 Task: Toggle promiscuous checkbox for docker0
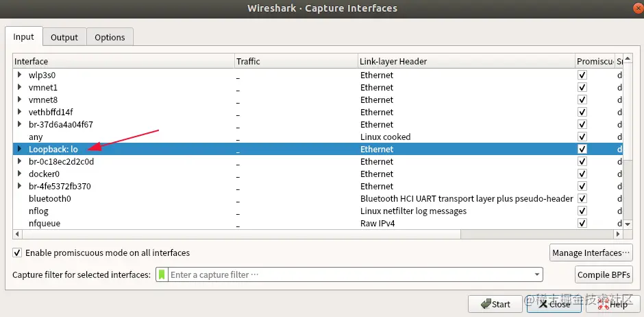582,174
